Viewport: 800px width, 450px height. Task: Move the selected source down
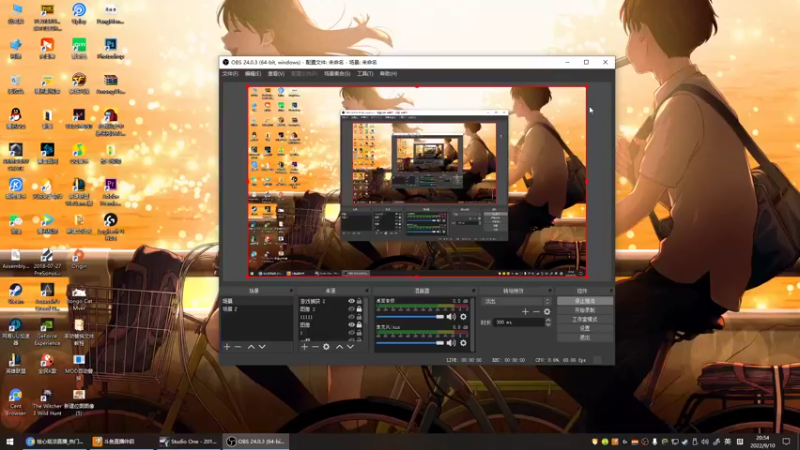[351, 346]
